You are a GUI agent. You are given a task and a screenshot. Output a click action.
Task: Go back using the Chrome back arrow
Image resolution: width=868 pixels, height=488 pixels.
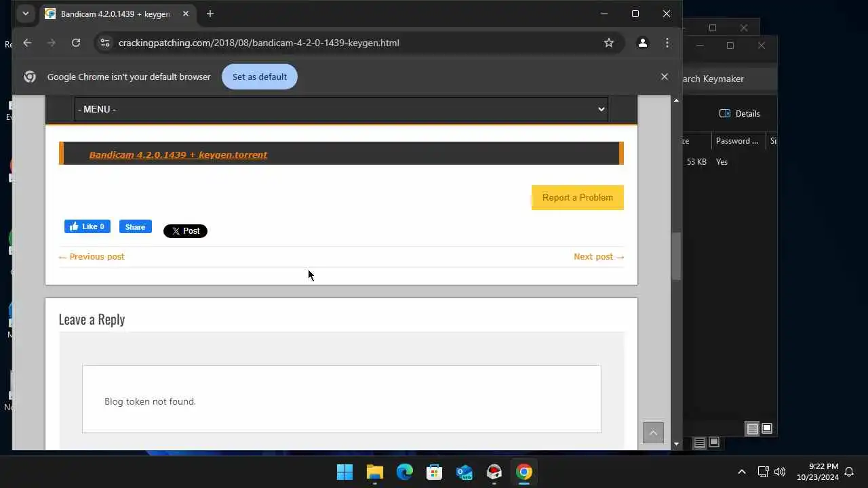pyautogui.click(x=27, y=43)
